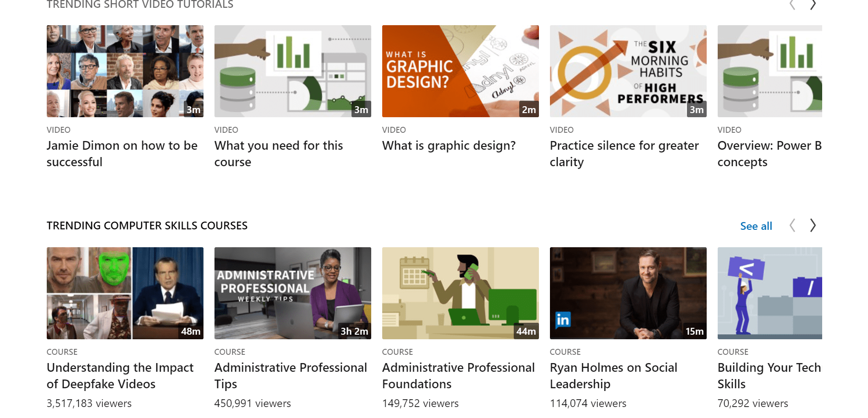Open Six Morning Habits video thumbnail
Screen dimensions: 868x418
[628, 71]
